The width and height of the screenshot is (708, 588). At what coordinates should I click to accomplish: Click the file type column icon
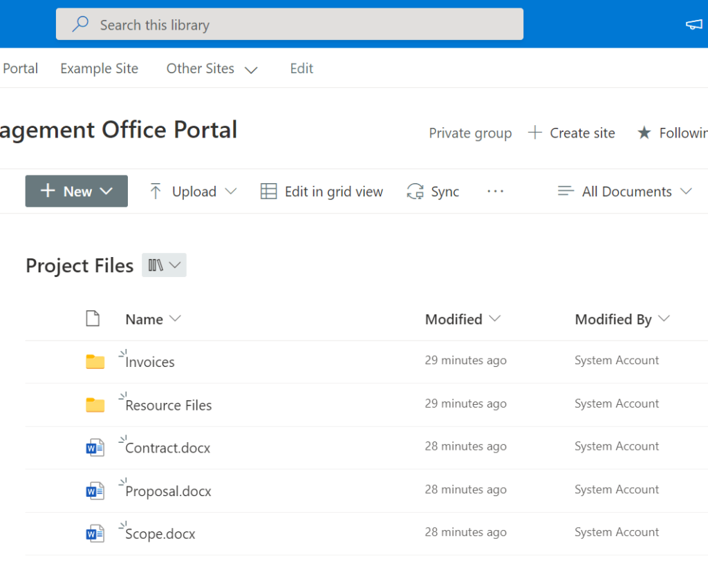tap(93, 318)
